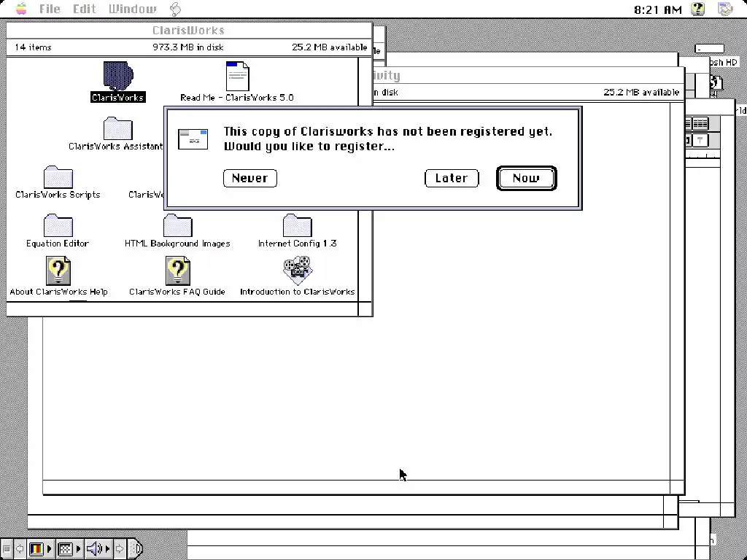The image size is (747, 560).
Task: Click the ClarisWorks application icon
Action: pos(117,76)
